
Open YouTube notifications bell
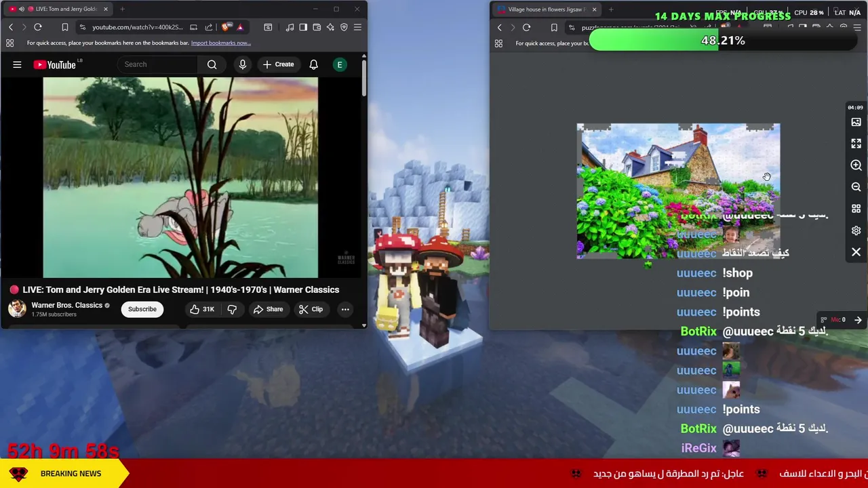click(313, 64)
